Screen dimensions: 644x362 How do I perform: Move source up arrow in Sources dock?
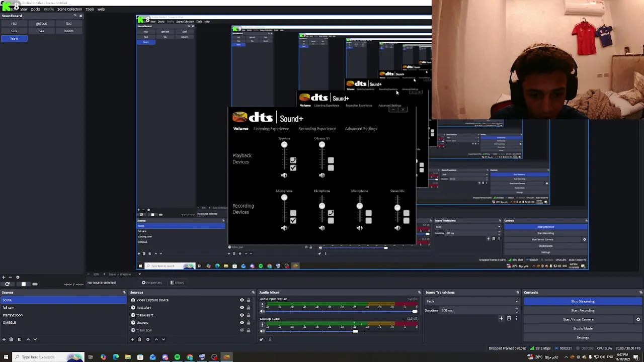point(156,339)
